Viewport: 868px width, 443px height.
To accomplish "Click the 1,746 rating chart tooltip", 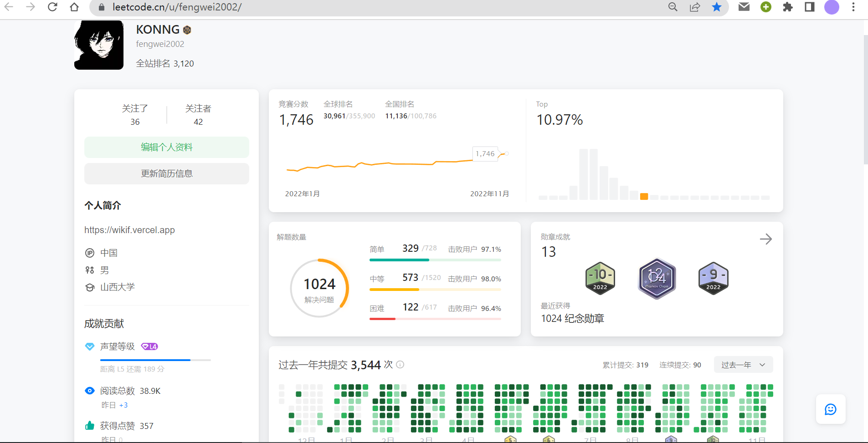I will (485, 154).
